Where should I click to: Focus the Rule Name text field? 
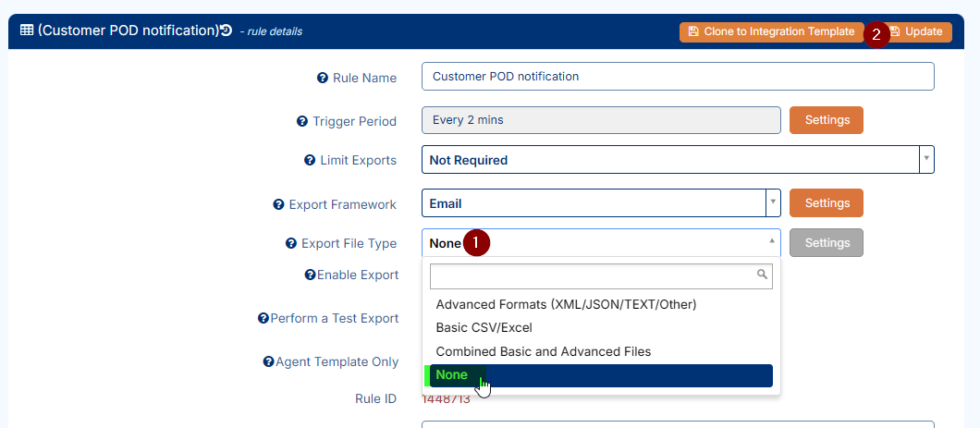pyautogui.click(x=677, y=77)
